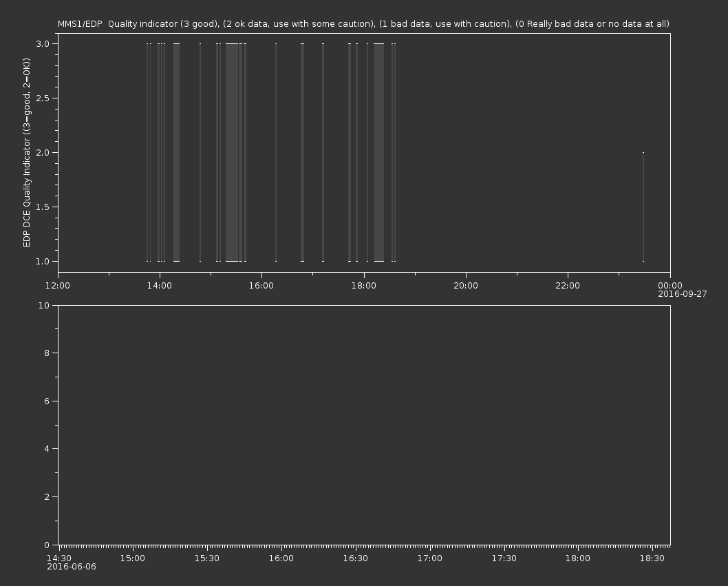
Task: Click the 10 y-axis value on bottom plot
Action: tap(43, 305)
